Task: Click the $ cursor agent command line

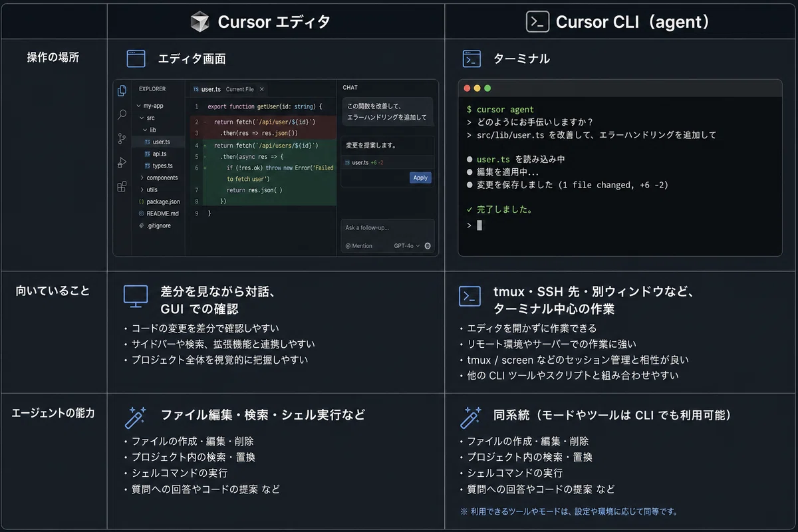Action: click(x=500, y=109)
